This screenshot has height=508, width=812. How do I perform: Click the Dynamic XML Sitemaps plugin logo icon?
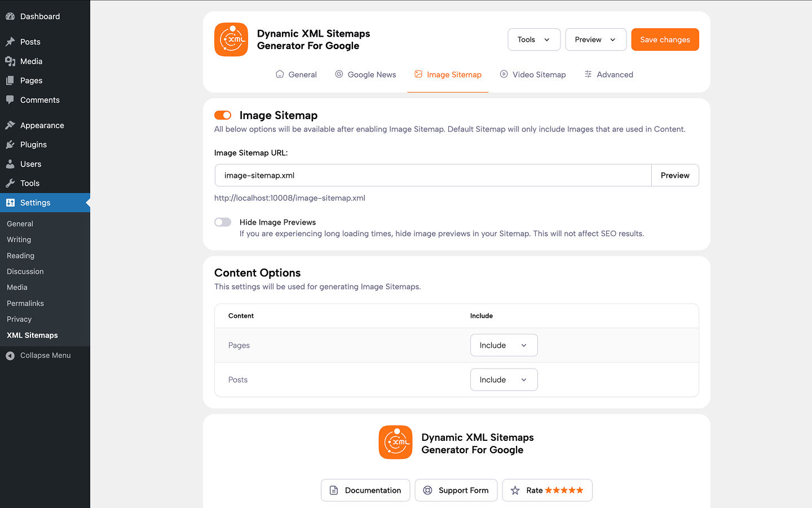pos(231,40)
